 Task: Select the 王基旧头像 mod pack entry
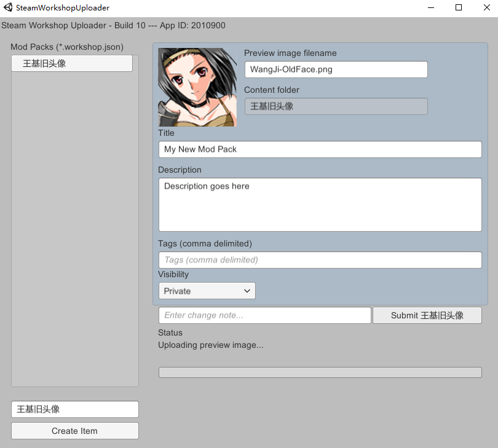coord(72,63)
